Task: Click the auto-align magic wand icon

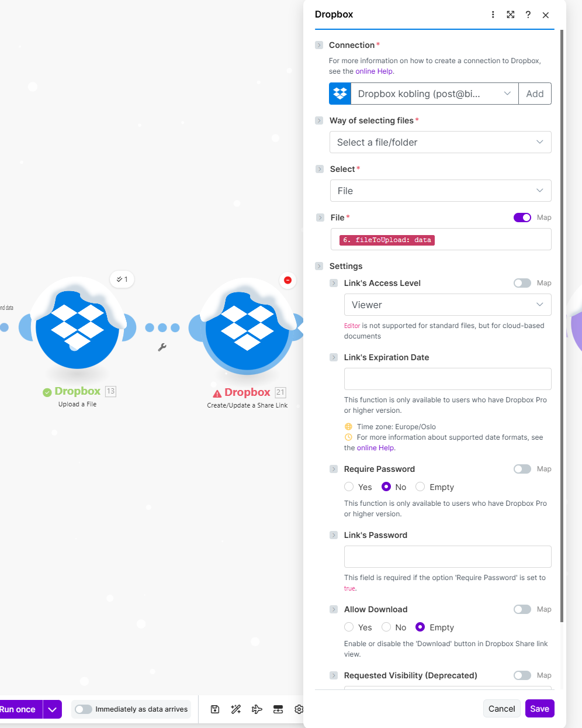Action: pyautogui.click(x=236, y=709)
